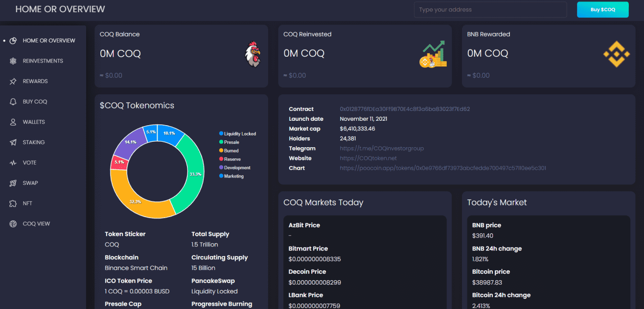Click the contract address link
The image size is (644, 309).
click(405, 109)
